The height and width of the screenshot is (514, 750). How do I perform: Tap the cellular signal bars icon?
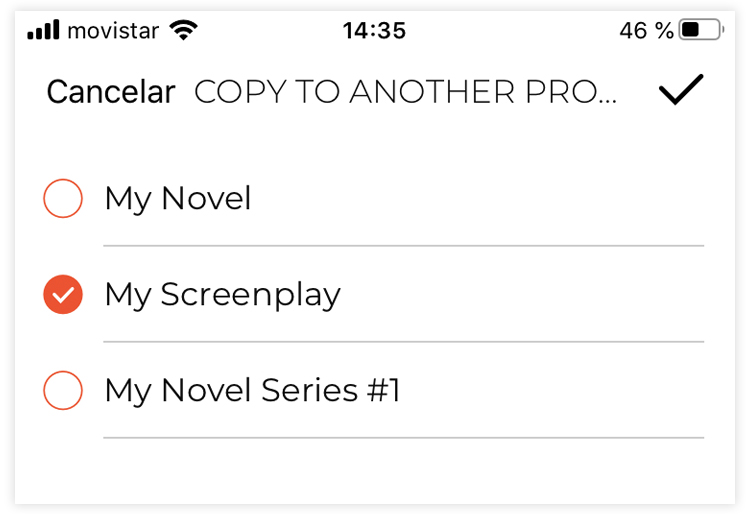click(44, 30)
